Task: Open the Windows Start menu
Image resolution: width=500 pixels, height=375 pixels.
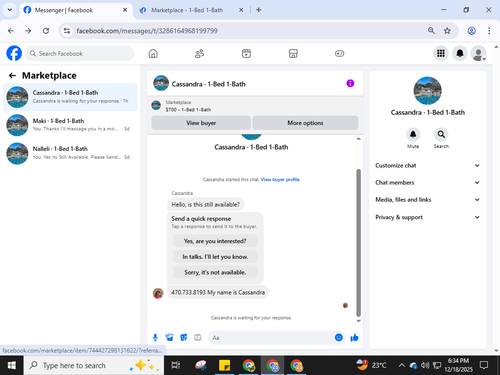Action: coord(12,366)
